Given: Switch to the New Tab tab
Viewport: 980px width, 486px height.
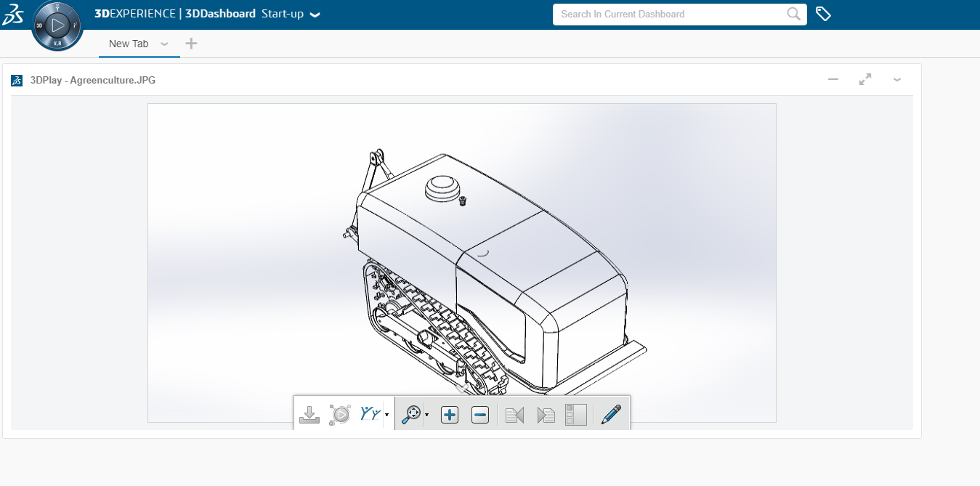Looking at the screenshot, I should 129,44.
